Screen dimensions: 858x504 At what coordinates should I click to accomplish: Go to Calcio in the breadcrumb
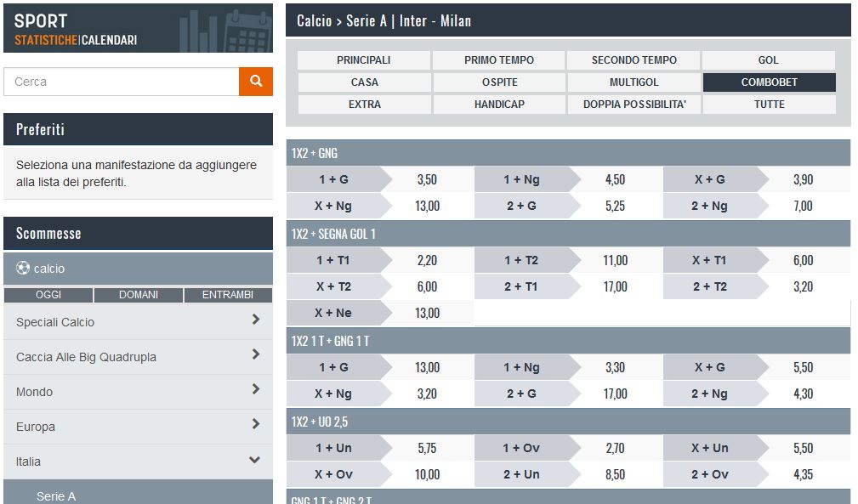(314, 20)
